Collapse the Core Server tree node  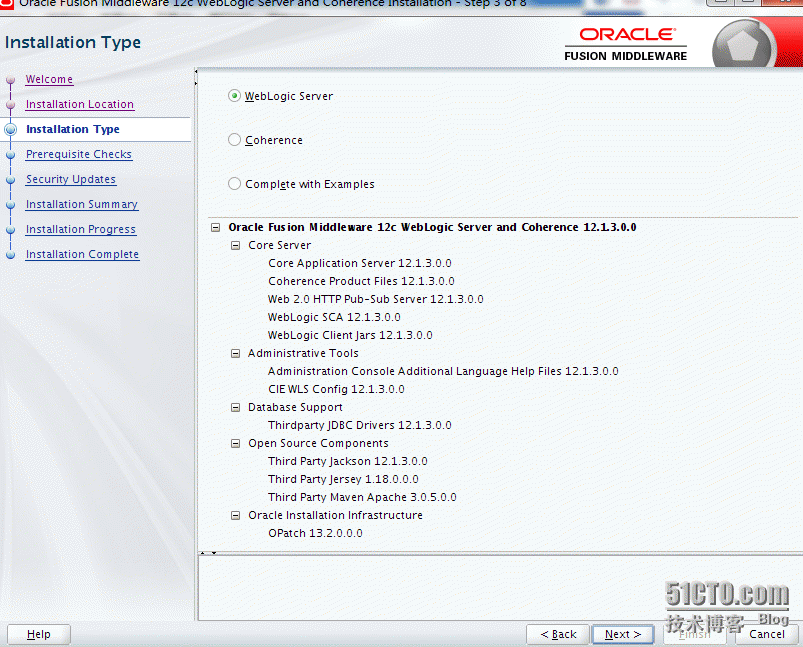click(236, 245)
